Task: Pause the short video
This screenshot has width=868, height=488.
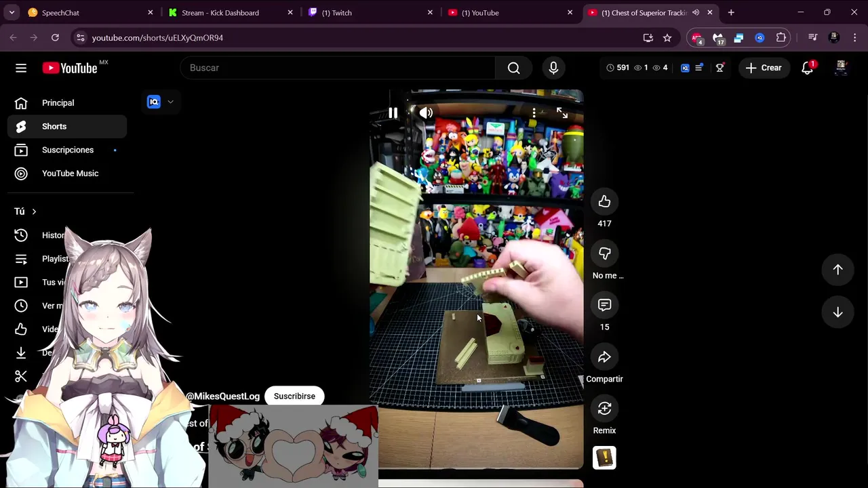Action: coord(393,113)
